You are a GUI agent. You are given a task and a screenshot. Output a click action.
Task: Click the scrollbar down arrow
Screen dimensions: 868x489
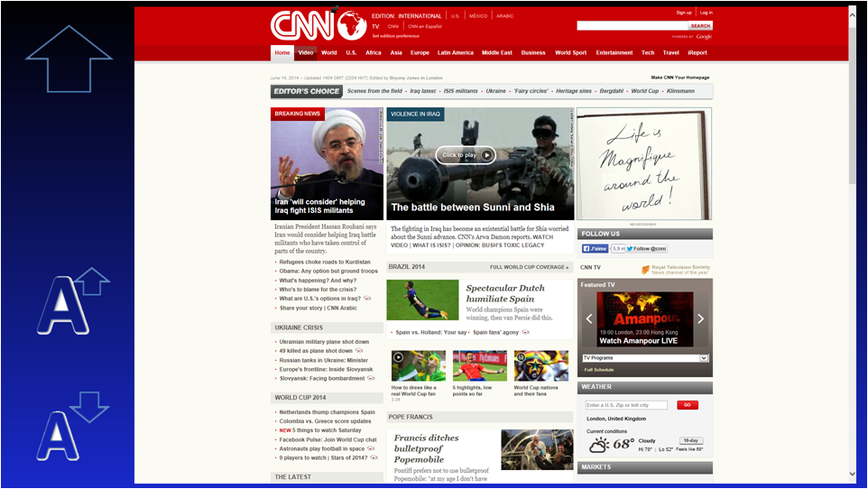click(x=853, y=474)
